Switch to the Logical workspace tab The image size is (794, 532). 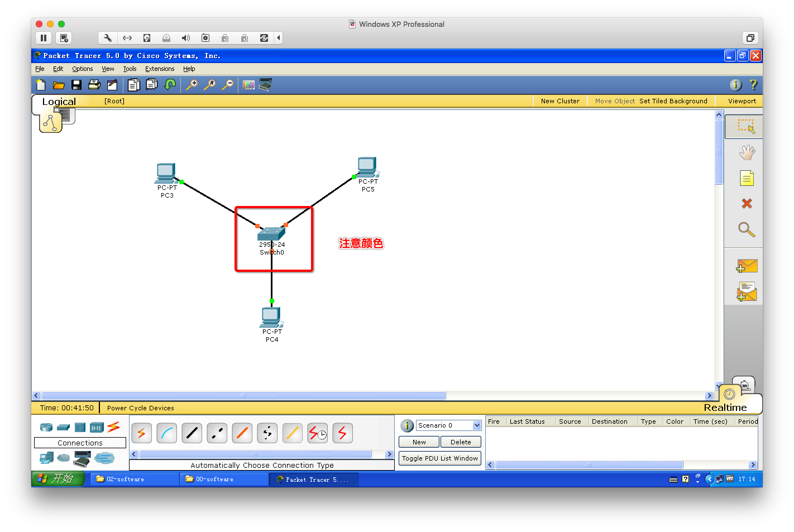pyautogui.click(x=59, y=102)
